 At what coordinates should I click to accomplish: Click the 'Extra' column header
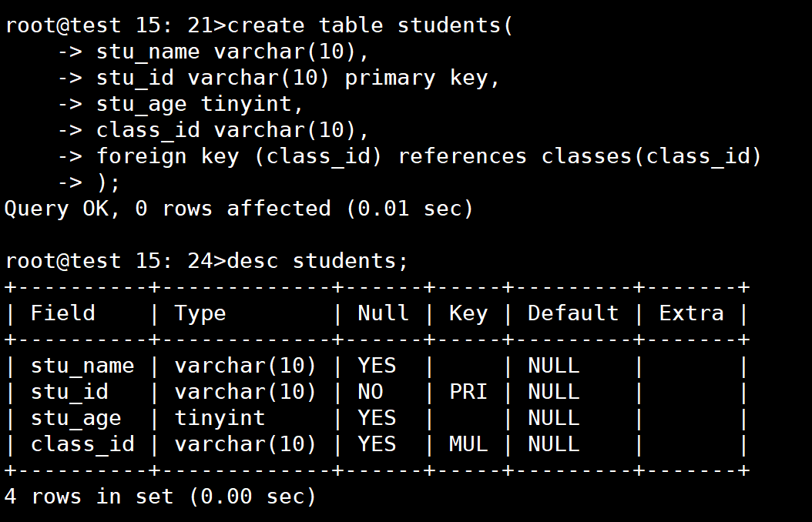[x=691, y=313]
